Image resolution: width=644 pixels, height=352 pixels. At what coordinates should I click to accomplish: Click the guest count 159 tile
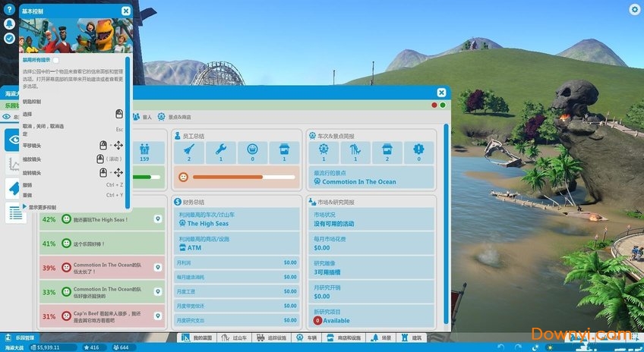(x=144, y=152)
